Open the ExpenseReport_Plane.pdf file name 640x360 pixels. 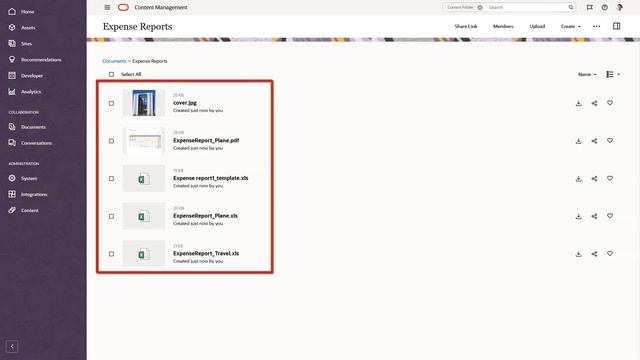(x=206, y=140)
